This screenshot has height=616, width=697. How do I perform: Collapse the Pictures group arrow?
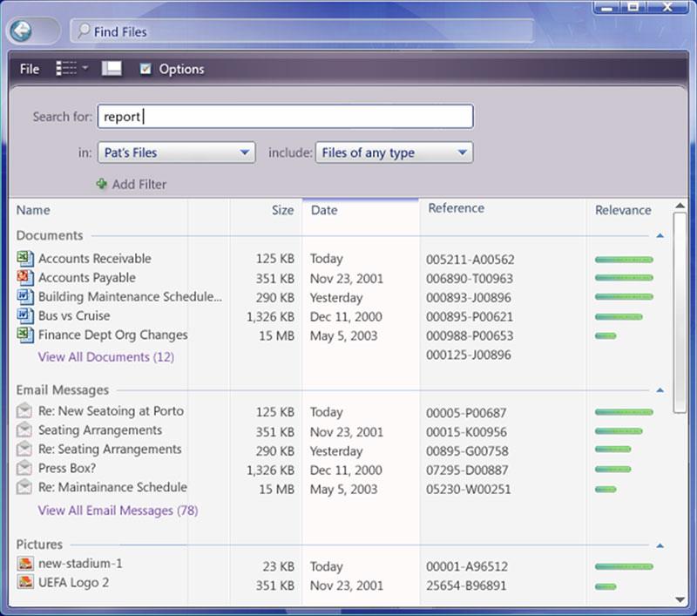(x=660, y=545)
